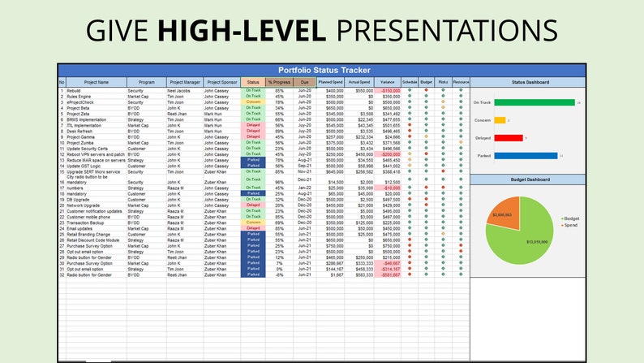Select the Due column header
This screenshot has height=363, width=644.
click(x=304, y=82)
